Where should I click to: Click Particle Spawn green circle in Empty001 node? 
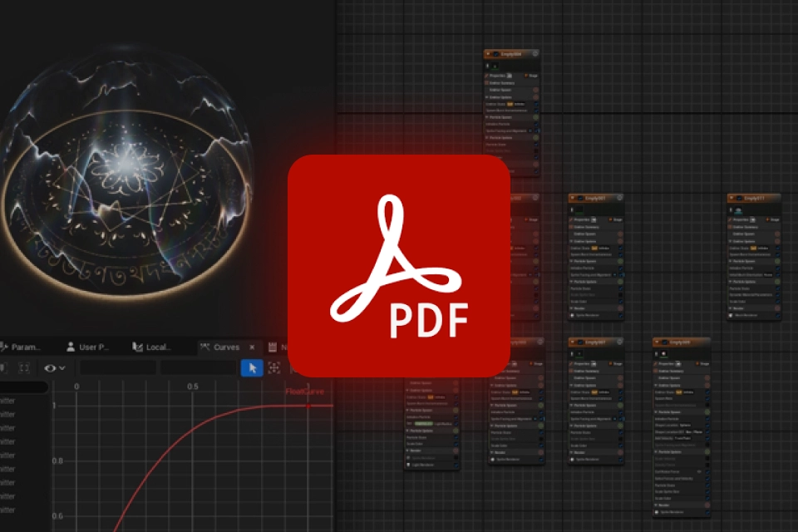click(x=620, y=261)
